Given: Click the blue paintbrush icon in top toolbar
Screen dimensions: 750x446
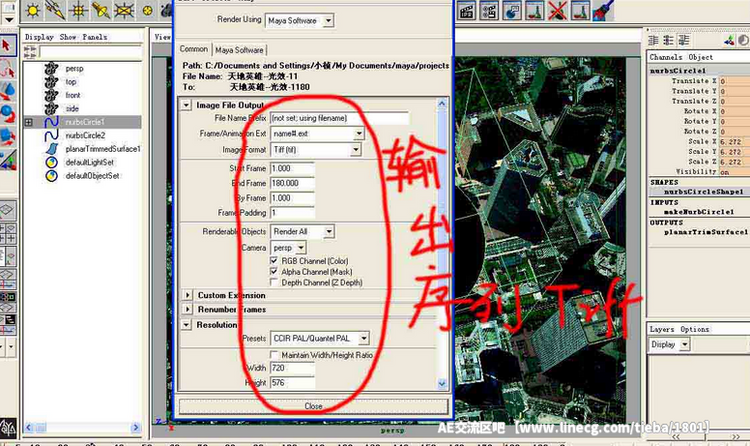Looking at the screenshot, I should pos(603,11).
